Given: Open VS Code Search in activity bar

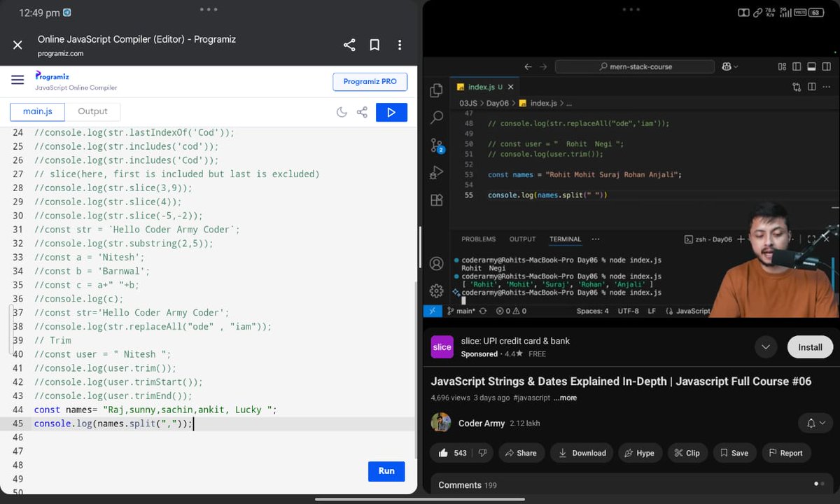Looking at the screenshot, I should coord(437,117).
